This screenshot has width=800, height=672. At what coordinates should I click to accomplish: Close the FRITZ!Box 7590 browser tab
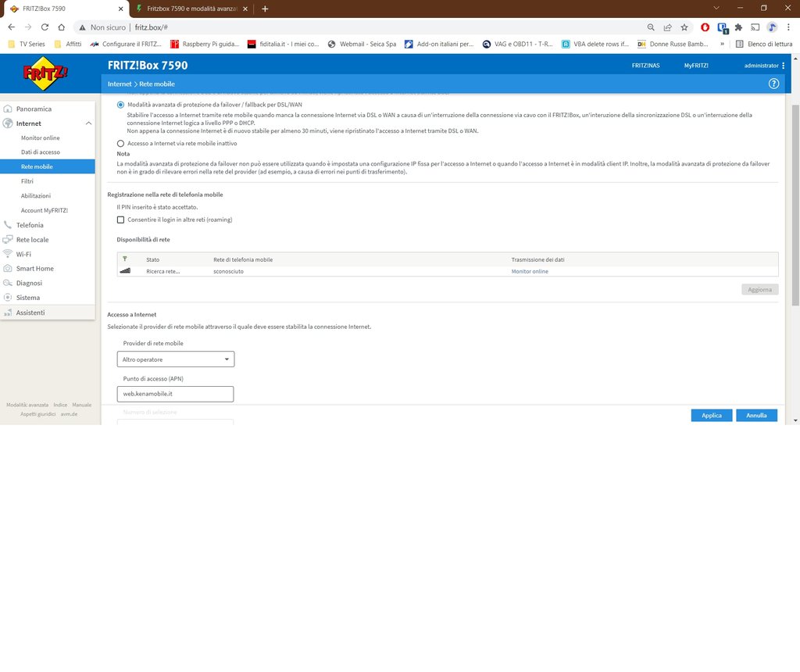pyautogui.click(x=120, y=9)
